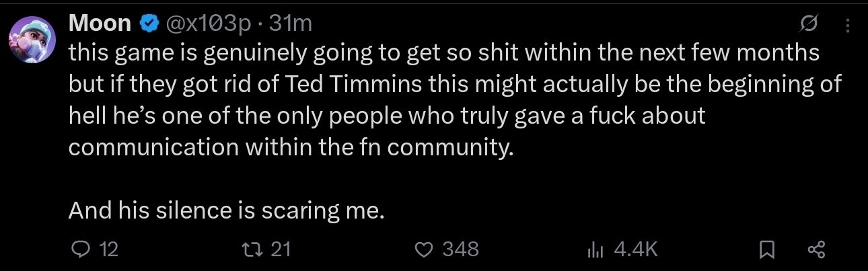Open the @x103p handle link
Screen dimensions: 868x271
tap(209, 24)
